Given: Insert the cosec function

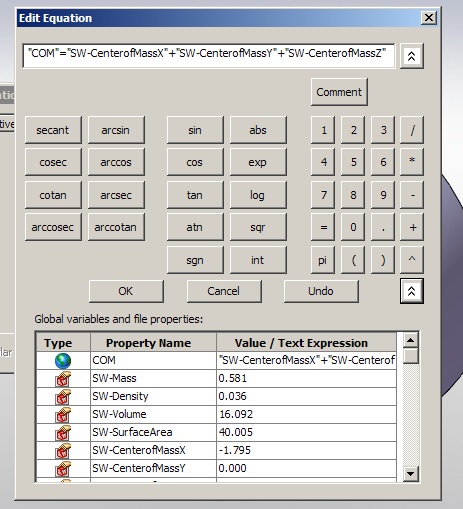Looking at the screenshot, I should click(x=53, y=162).
